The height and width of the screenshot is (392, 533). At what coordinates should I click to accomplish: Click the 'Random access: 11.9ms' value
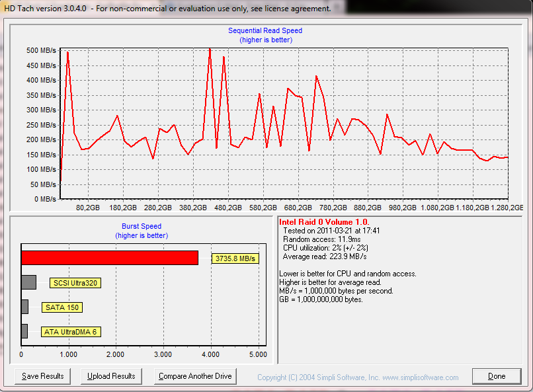tap(322, 239)
